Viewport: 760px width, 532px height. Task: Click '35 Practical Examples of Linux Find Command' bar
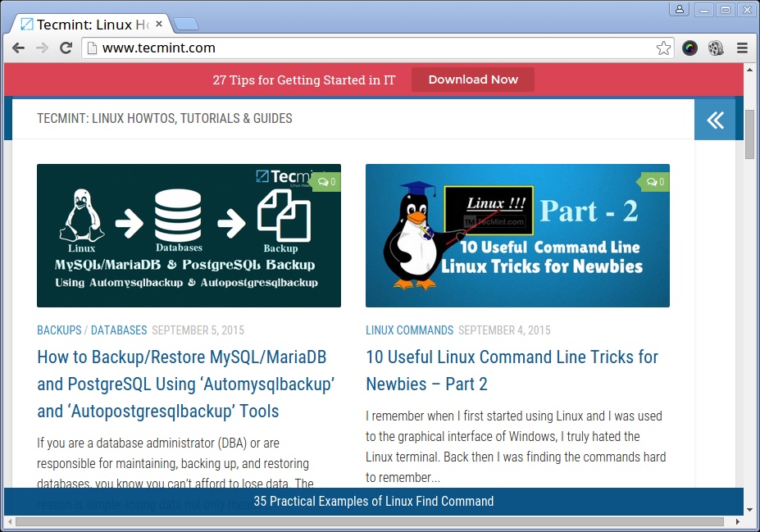click(x=374, y=501)
